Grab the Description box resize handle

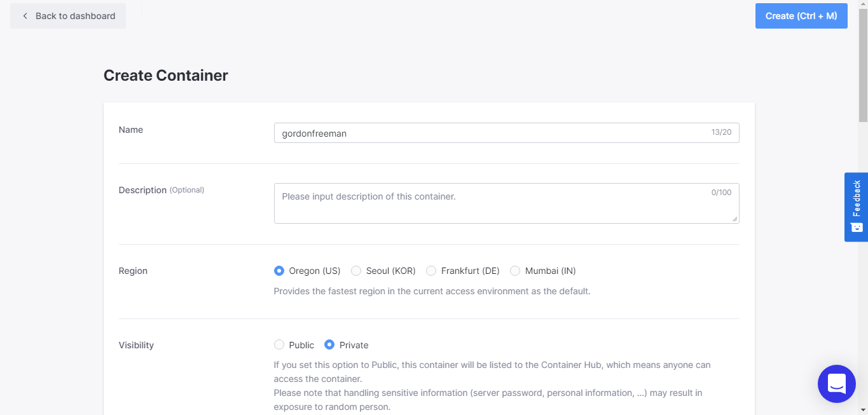(x=734, y=219)
